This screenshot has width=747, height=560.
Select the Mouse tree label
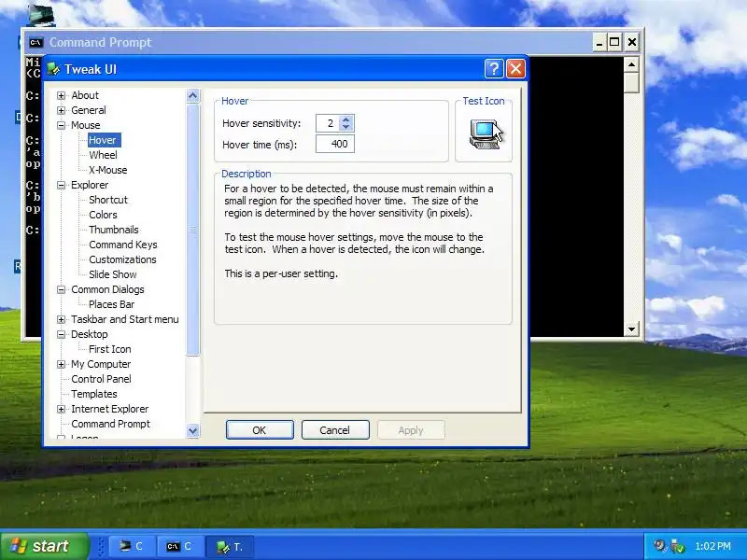tap(85, 125)
